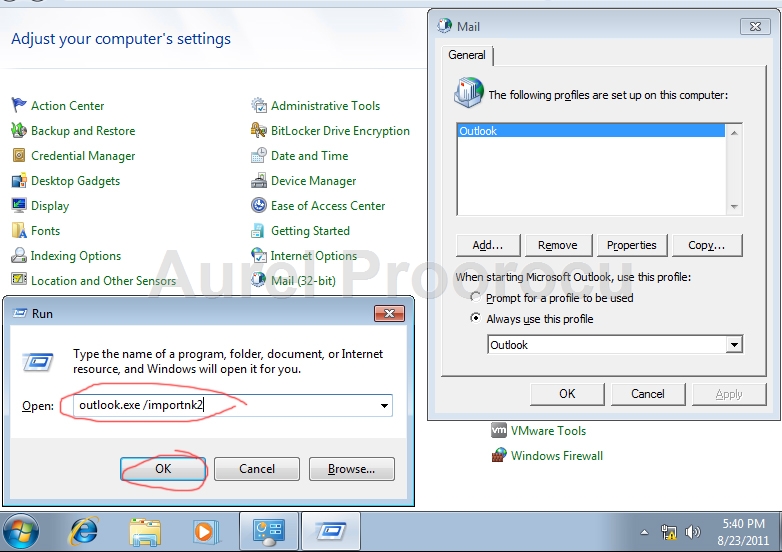
Task: Open Date and Time icon
Action: pos(258,156)
